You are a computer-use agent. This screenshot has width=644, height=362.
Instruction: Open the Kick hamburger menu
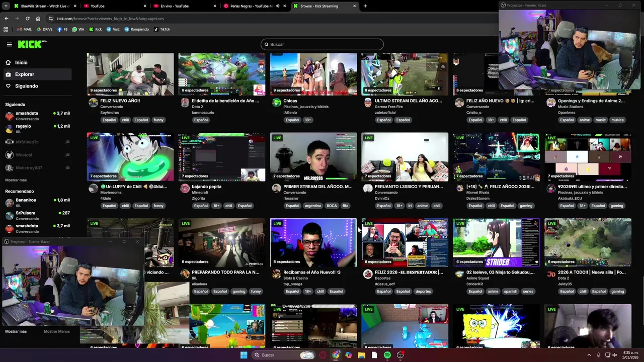click(9, 44)
